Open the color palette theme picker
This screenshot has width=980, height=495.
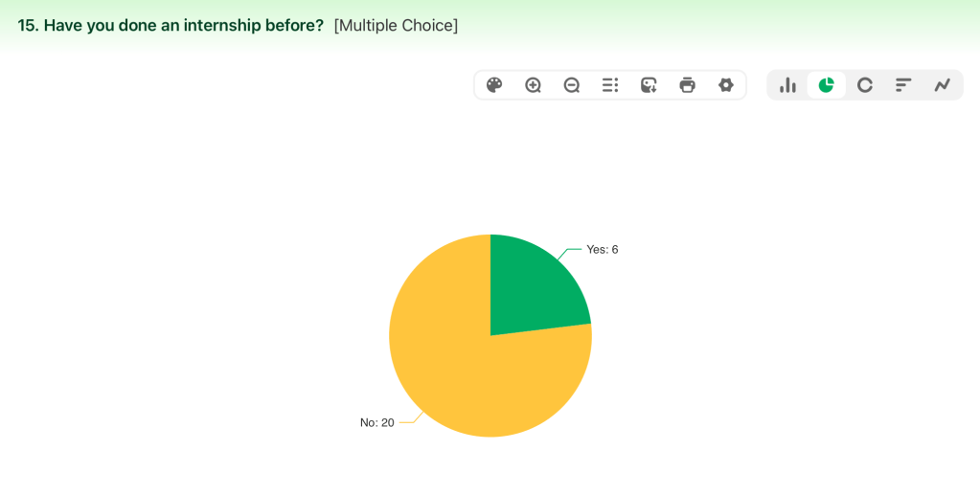pos(494,85)
